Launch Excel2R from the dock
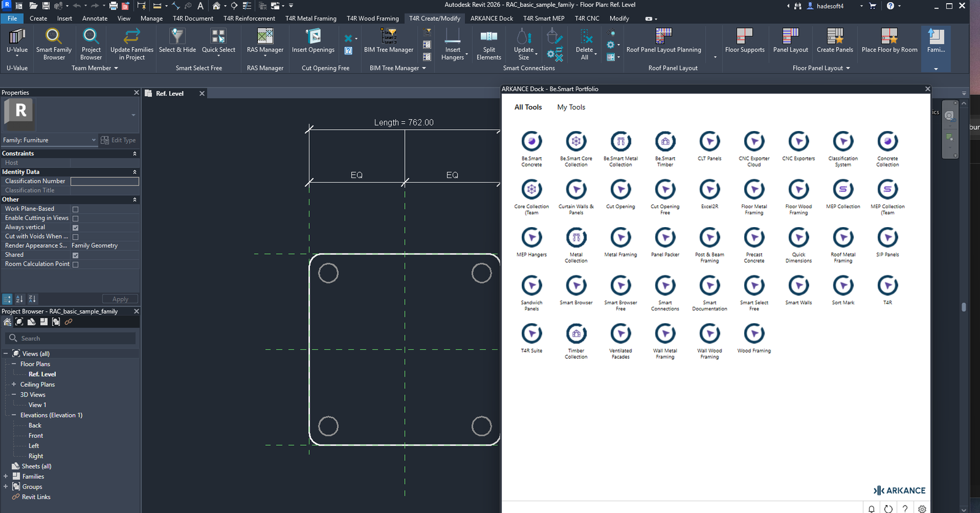The width and height of the screenshot is (980, 513). tap(710, 194)
